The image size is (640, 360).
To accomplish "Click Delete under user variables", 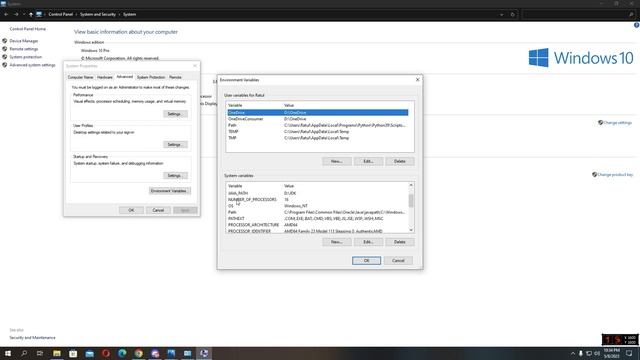I will (400, 161).
